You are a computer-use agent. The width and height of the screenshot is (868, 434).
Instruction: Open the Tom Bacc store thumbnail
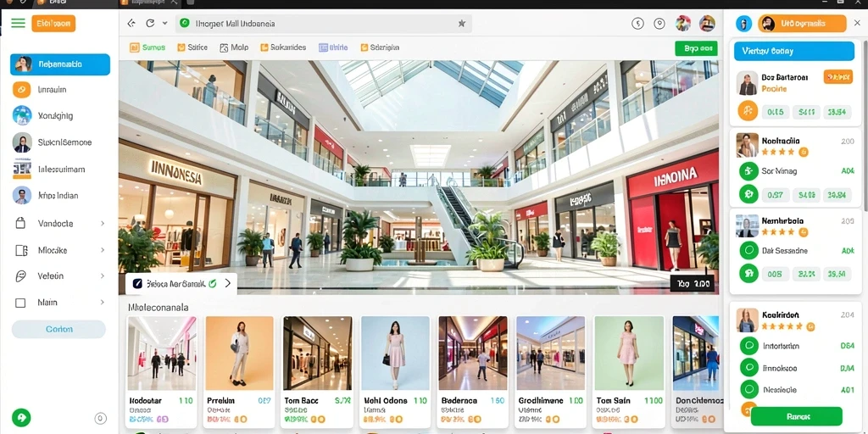[x=318, y=372]
